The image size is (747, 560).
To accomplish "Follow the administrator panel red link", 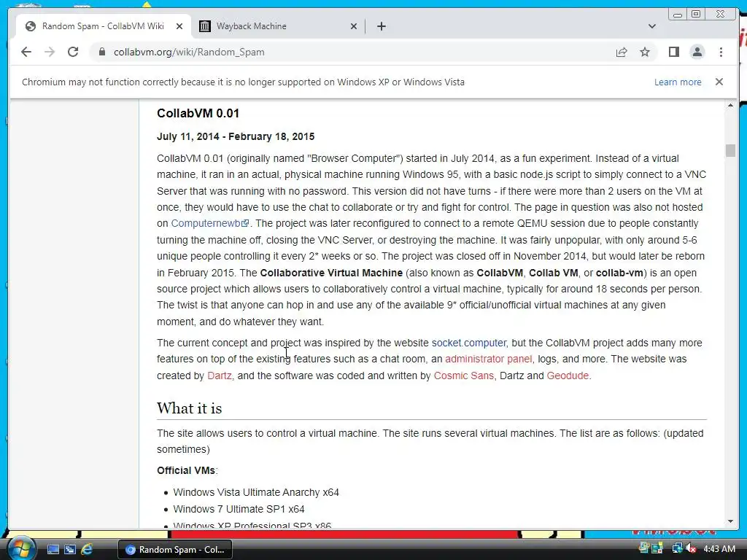I will tap(489, 359).
